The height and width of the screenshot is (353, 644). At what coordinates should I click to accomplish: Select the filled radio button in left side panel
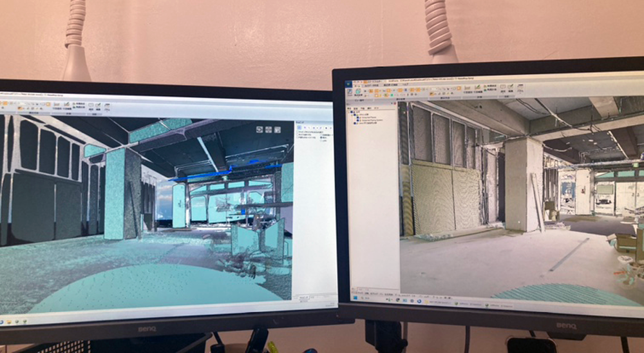click(x=321, y=137)
